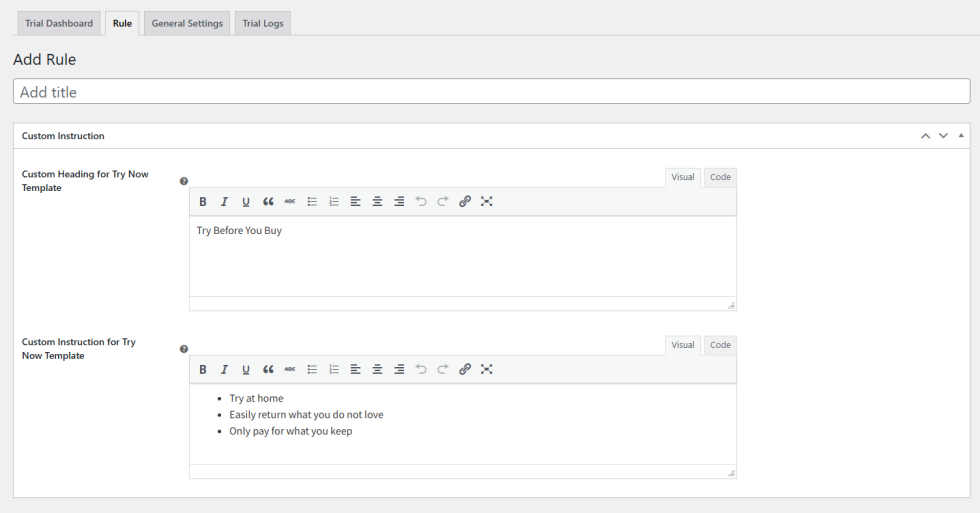Screen dimensions: 980x513
Task: Toggle Bold in the Custom Heading editor
Action: click(202, 201)
